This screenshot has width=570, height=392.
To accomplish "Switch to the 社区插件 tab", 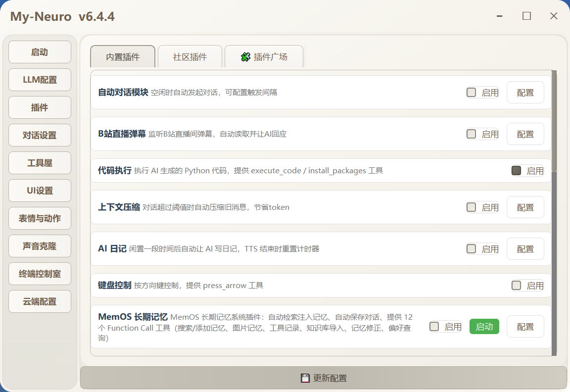I will 190,57.
